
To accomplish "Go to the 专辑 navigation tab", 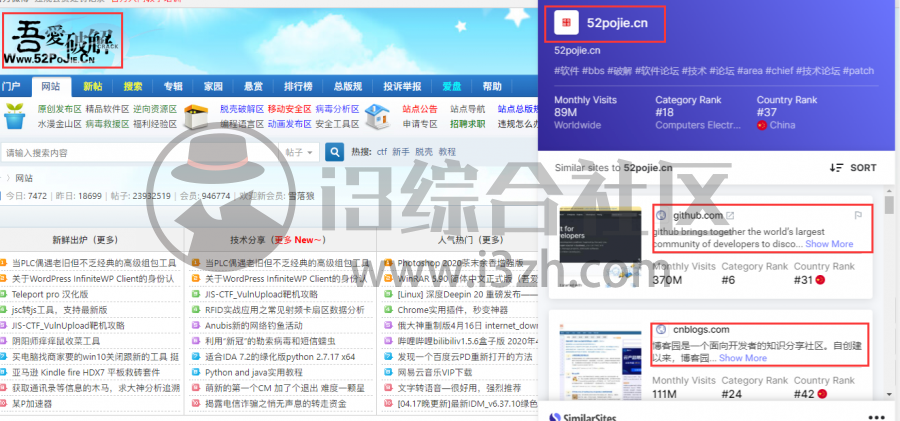I will (x=173, y=87).
